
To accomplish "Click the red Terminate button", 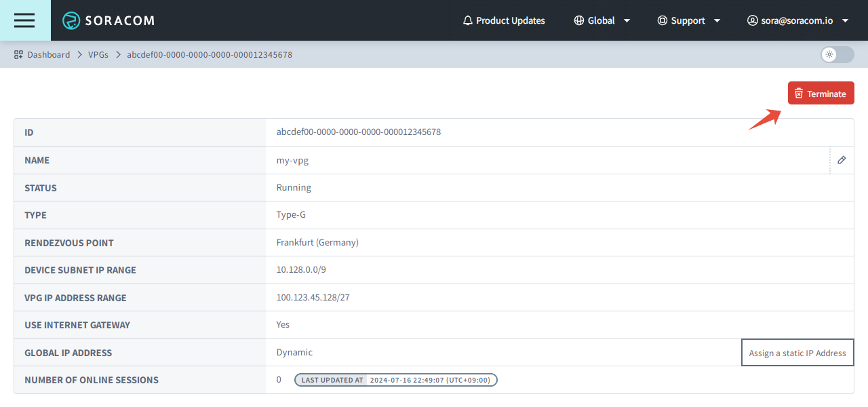I will pyautogui.click(x=821, y=94).
